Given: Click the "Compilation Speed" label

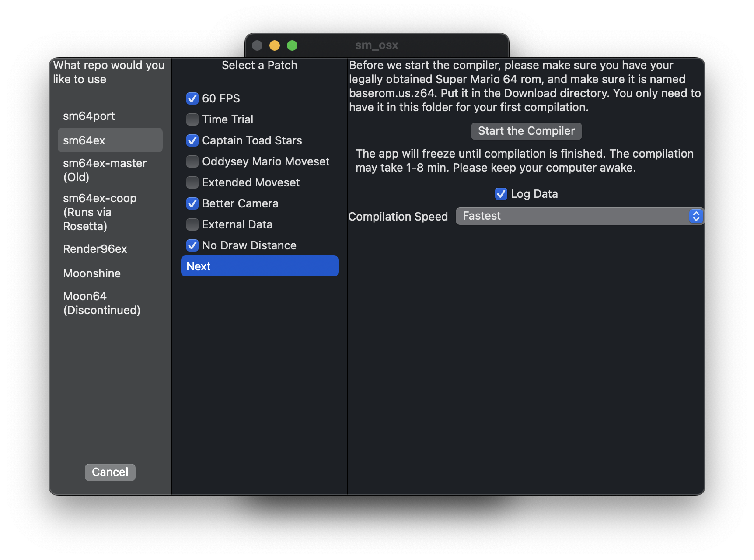Looking at the screenshot, I should tap(398, 217).
